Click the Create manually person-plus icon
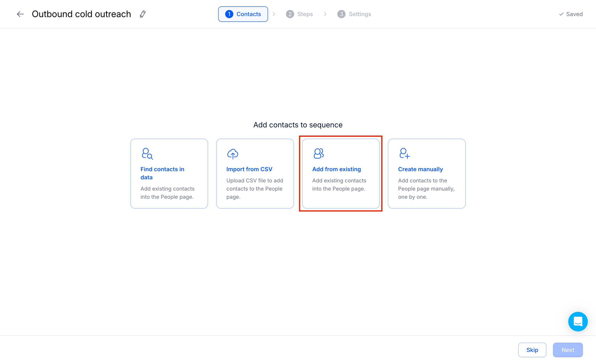 [404, 153]
